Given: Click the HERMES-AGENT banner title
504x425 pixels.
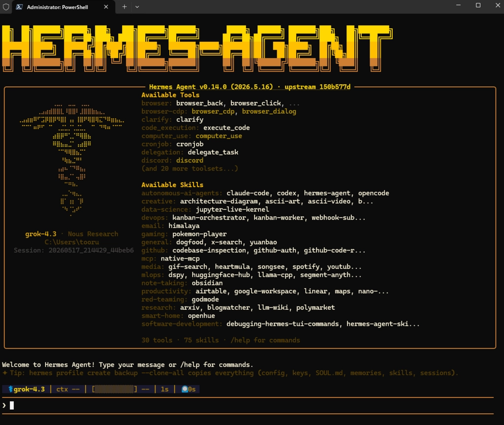Looking at the screenshot, I should coord(197,48).
